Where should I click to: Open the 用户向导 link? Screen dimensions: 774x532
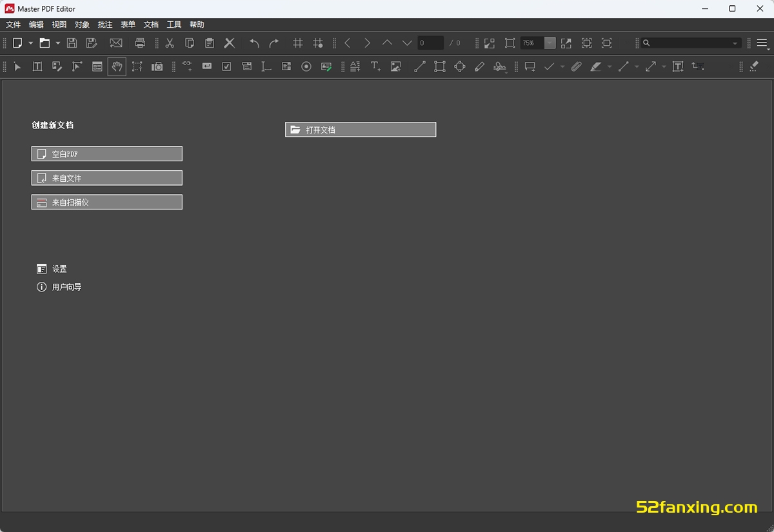coord(59,287)
